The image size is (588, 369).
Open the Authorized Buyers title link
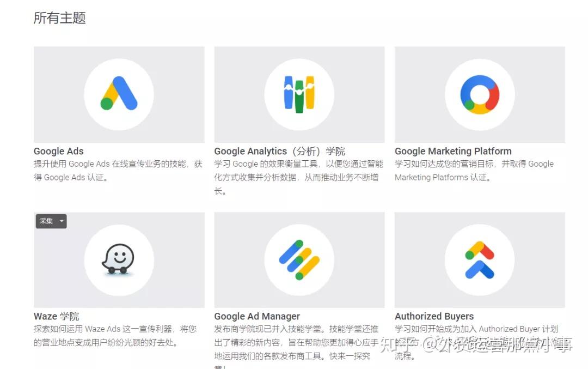pos(434,317)
